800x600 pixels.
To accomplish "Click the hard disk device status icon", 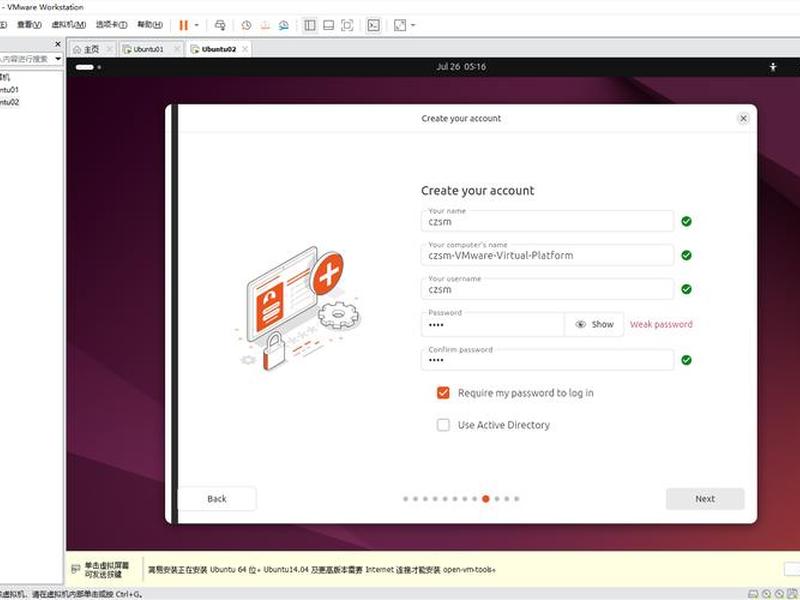I will pos(753,594).
